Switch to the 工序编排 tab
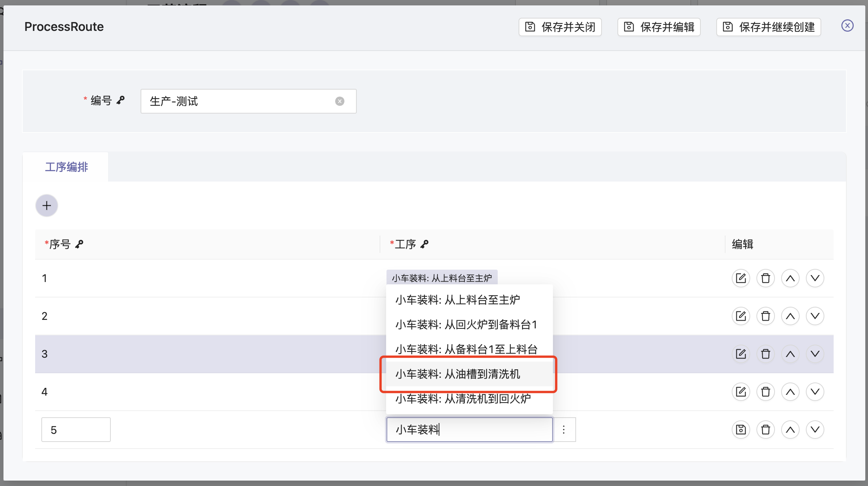 click(x=66, y=167)
